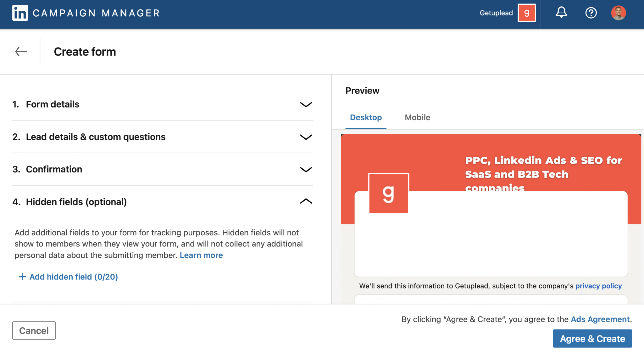Open the notifications bell

561,13
